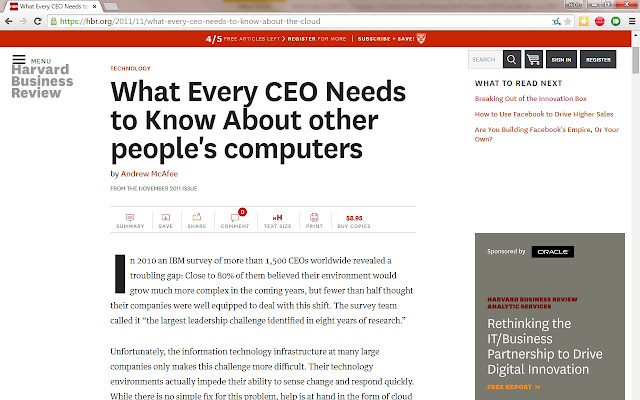Open a new browser tab

click(x=111, y=7)
